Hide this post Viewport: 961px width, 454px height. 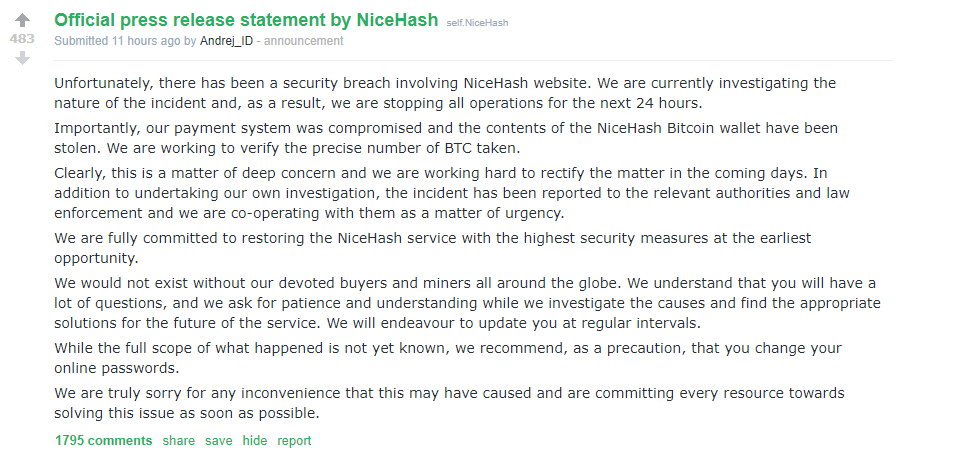(x=255, y=440)
